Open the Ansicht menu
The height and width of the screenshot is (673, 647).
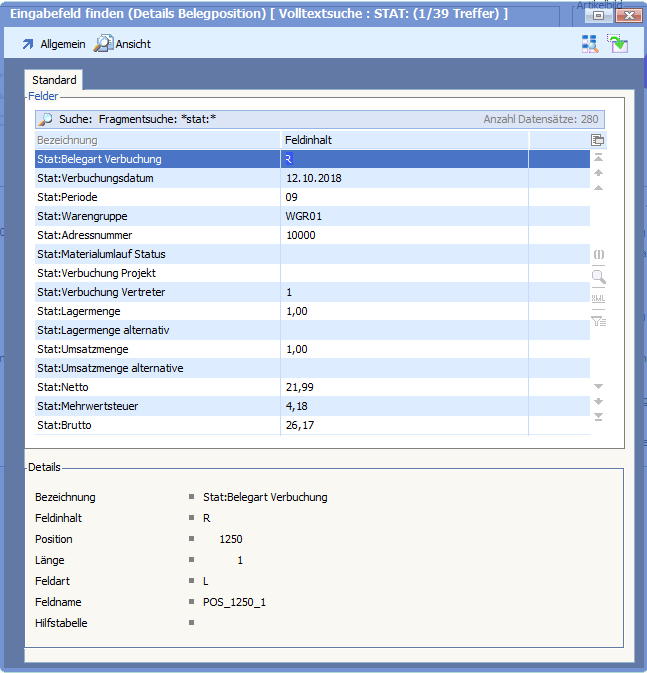122,45
